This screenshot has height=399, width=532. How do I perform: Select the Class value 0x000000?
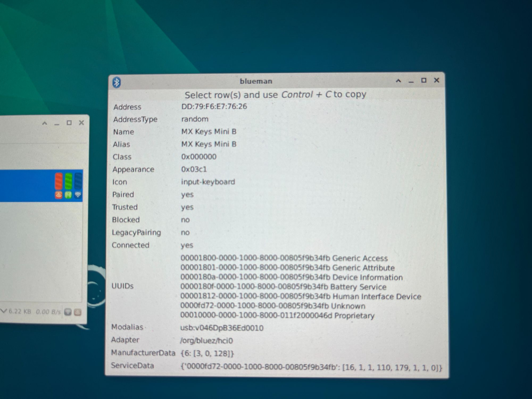[199, 157]
